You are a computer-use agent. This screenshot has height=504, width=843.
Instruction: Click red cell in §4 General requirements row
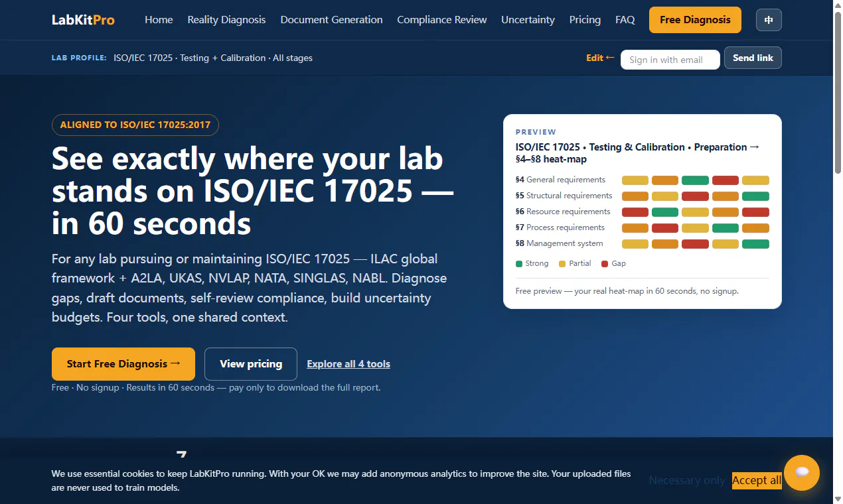pyautogui.click(x=726, y=180)
